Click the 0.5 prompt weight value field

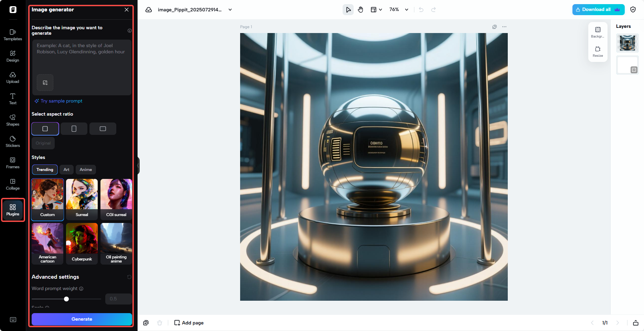coord(118,299)
